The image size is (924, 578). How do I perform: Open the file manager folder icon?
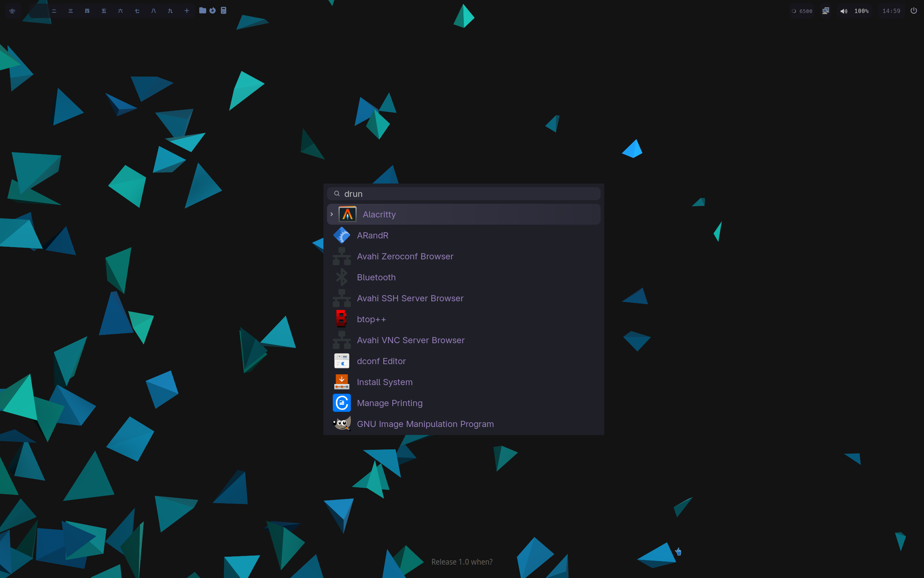(203, 11)
